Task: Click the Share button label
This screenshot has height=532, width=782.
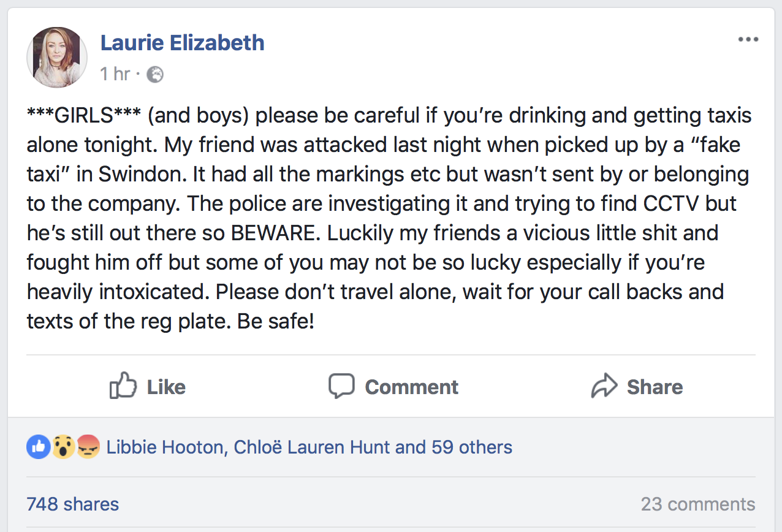Action: (x=655, y=387)
